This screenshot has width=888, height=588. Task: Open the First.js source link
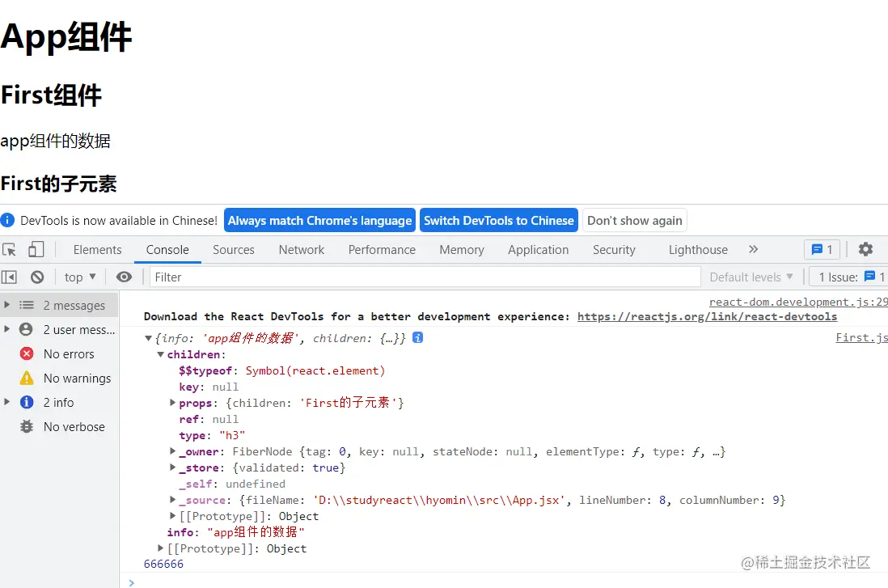(x=862, y=337)
